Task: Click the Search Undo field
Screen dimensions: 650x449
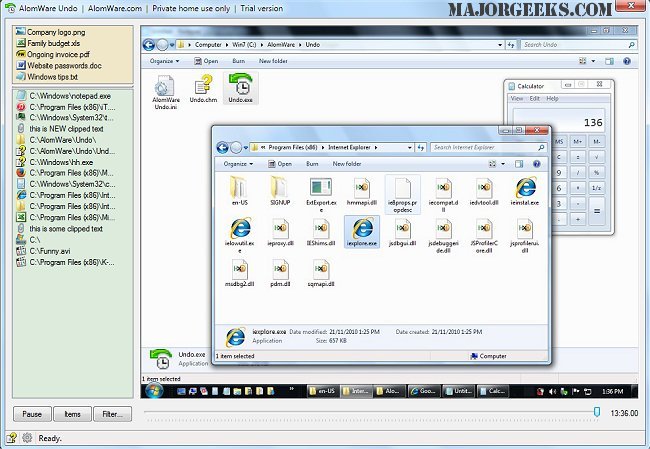Action: click(579, 45)
